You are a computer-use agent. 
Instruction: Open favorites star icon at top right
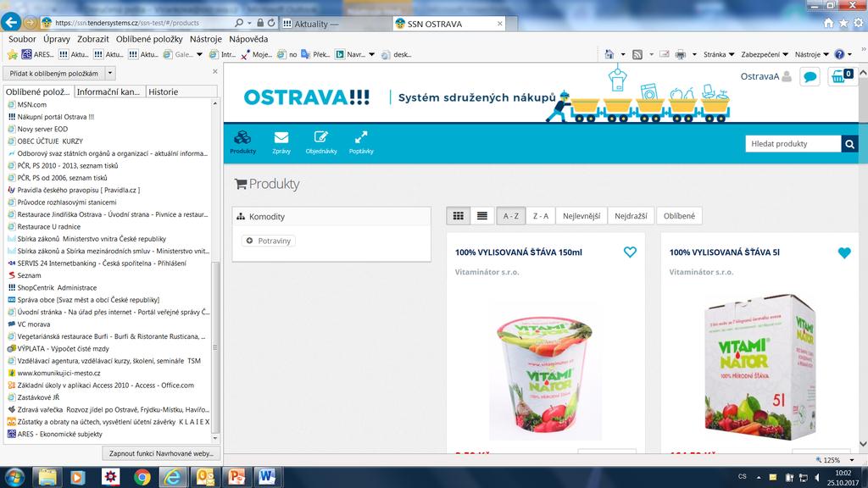[x=843, y=23]
